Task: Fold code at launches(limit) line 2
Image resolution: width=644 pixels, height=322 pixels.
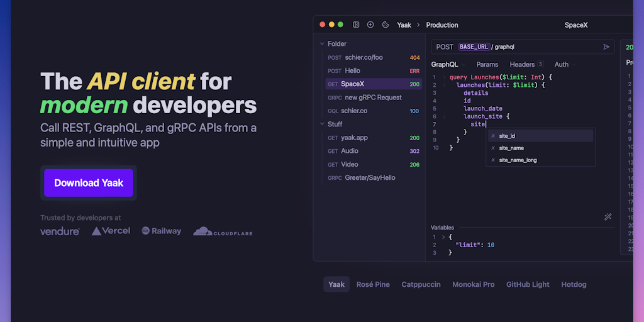Action: tap(444, 85)
